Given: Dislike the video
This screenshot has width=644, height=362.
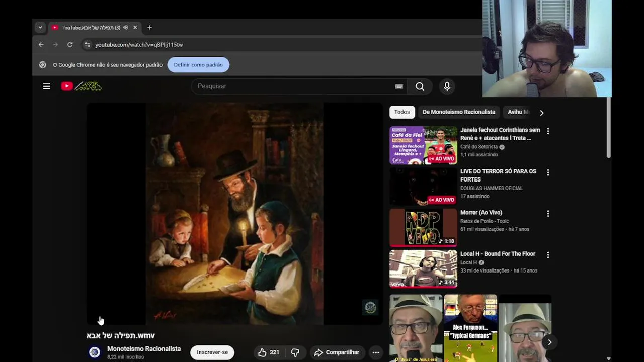Looking at the screenshot, I should [295, 352].
